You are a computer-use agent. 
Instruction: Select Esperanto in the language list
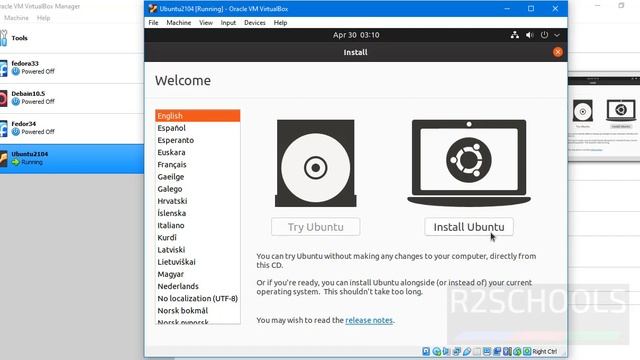coord(198,140)
